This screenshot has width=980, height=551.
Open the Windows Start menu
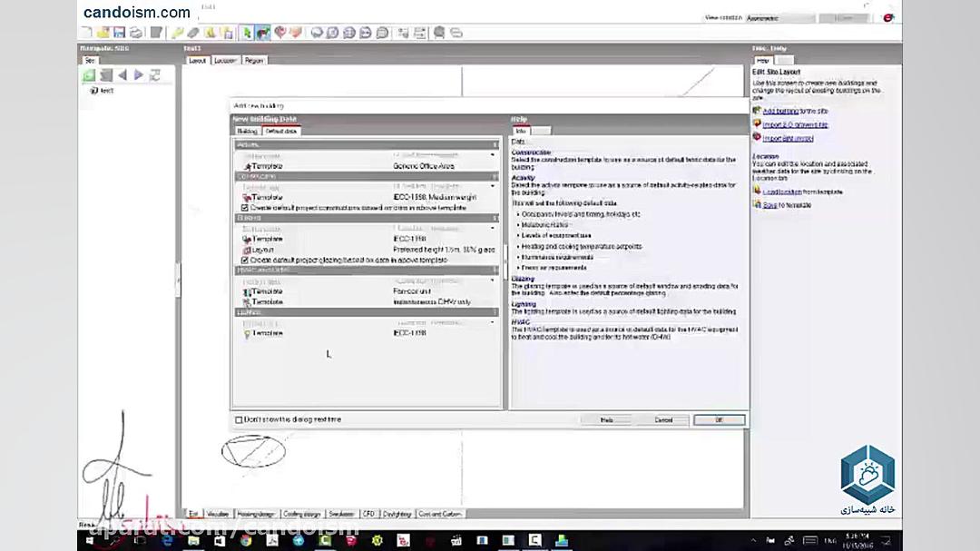[89, 540]
